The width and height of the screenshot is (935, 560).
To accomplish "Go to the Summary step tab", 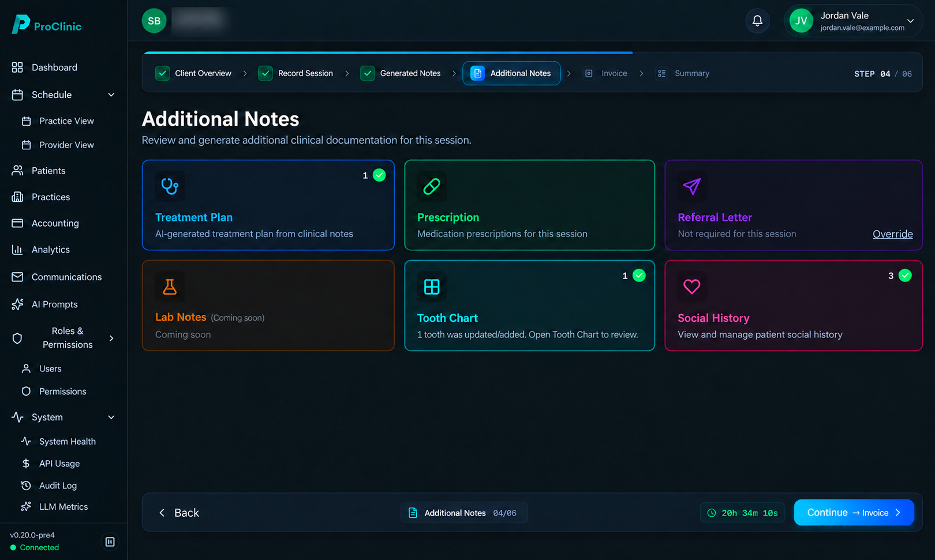I will click(x=683, y=73).
